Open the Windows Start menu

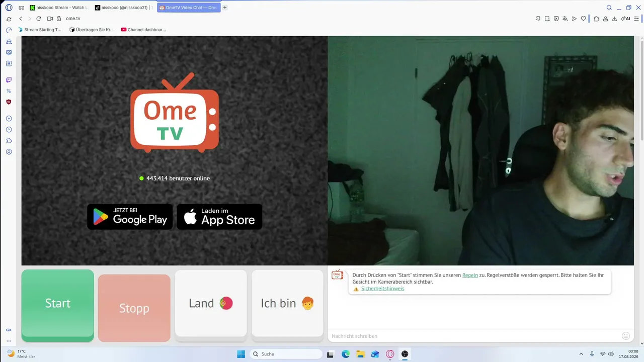[240, 354]
